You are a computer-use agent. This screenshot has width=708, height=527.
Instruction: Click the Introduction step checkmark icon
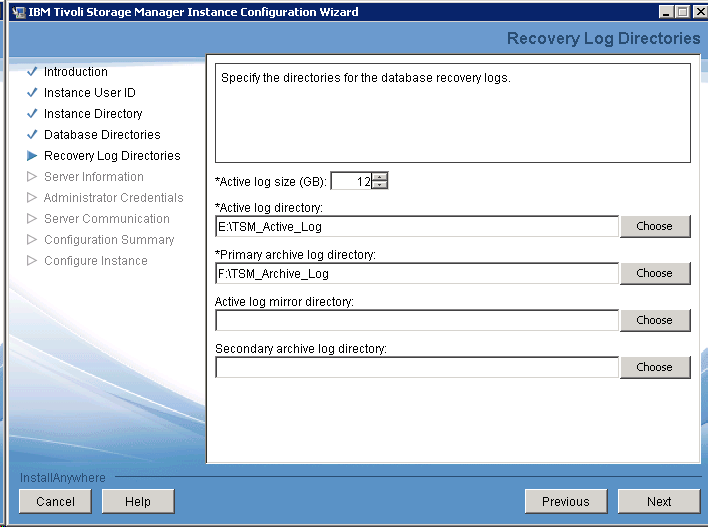coord(32,72)
